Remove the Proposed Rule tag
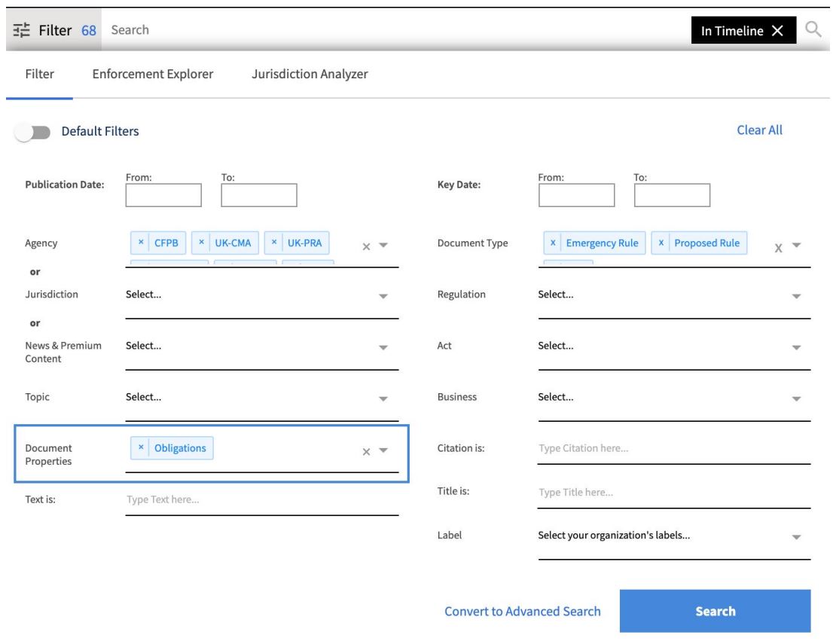 [x=661, y=243]
